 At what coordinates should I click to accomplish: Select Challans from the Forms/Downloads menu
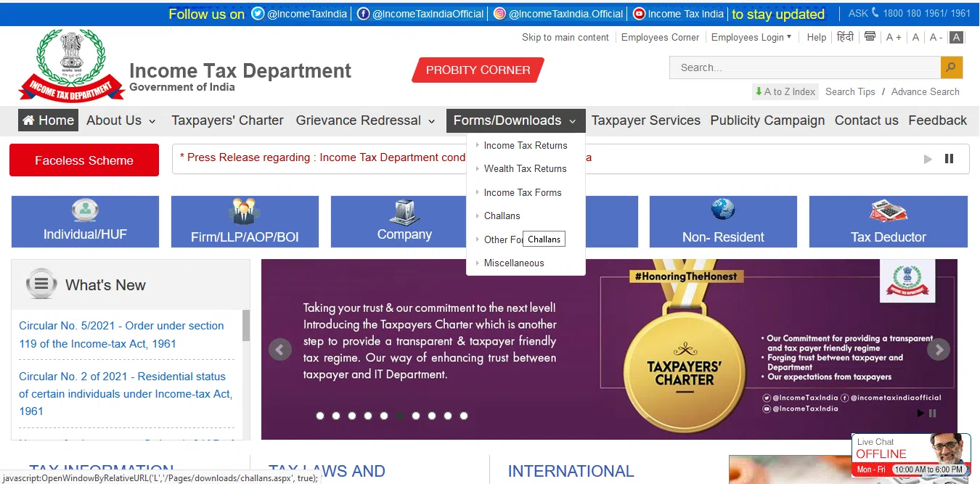[x=502, y=216]
